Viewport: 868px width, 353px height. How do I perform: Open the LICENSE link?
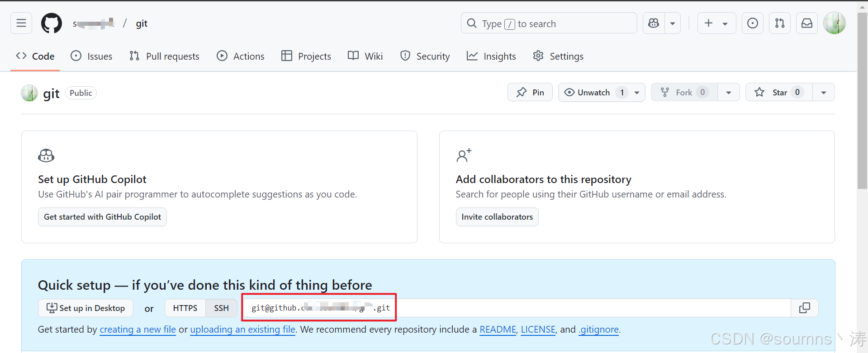(538, 329)
